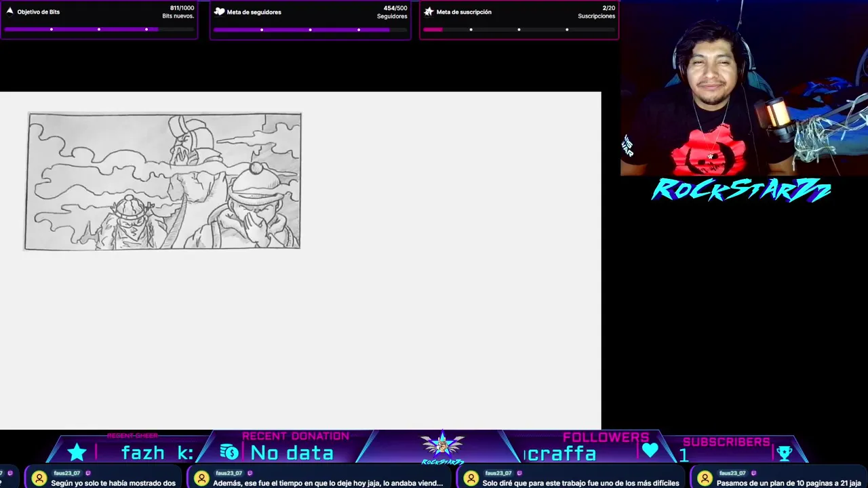Click the RockStarZz neon logo under webcam

(741, 190)
